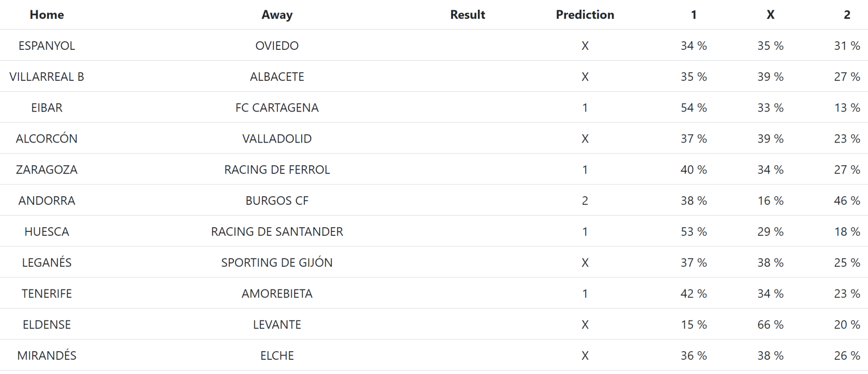
Task: Select VALLADOLID in the Away column
Action: coord(277,139)
